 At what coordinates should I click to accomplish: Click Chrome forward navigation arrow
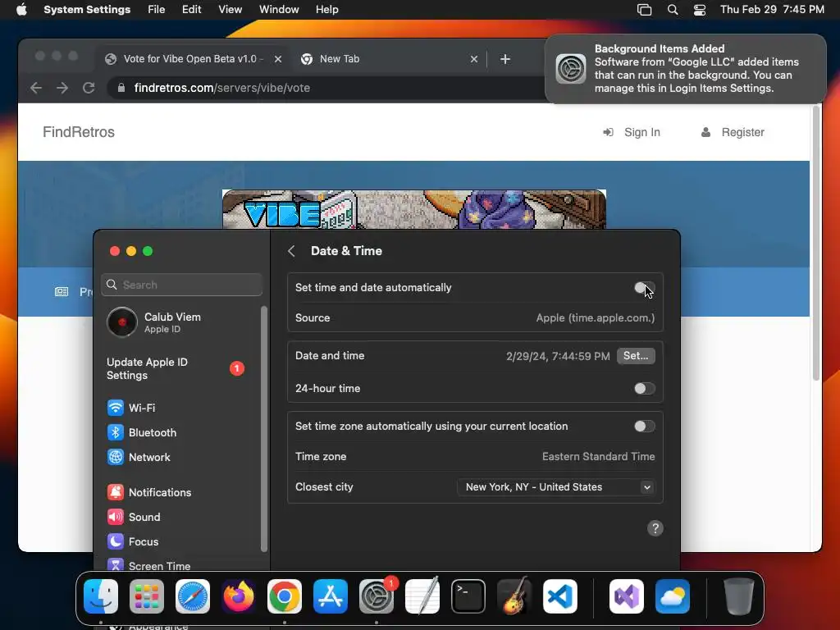62,88
